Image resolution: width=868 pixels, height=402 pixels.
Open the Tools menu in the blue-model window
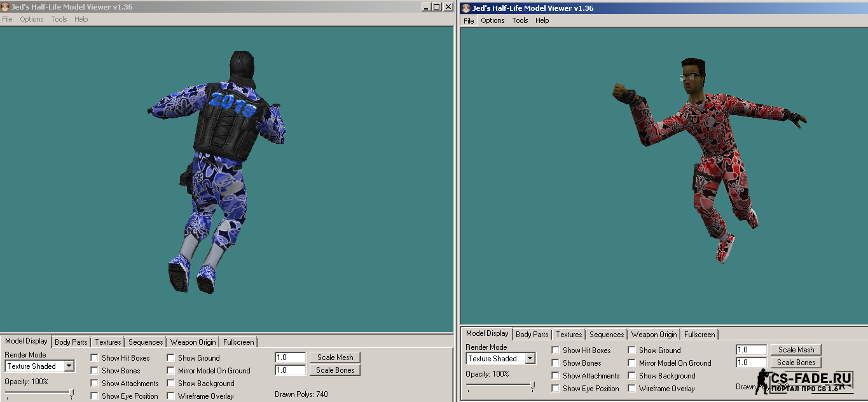click(x=59, y=19)
